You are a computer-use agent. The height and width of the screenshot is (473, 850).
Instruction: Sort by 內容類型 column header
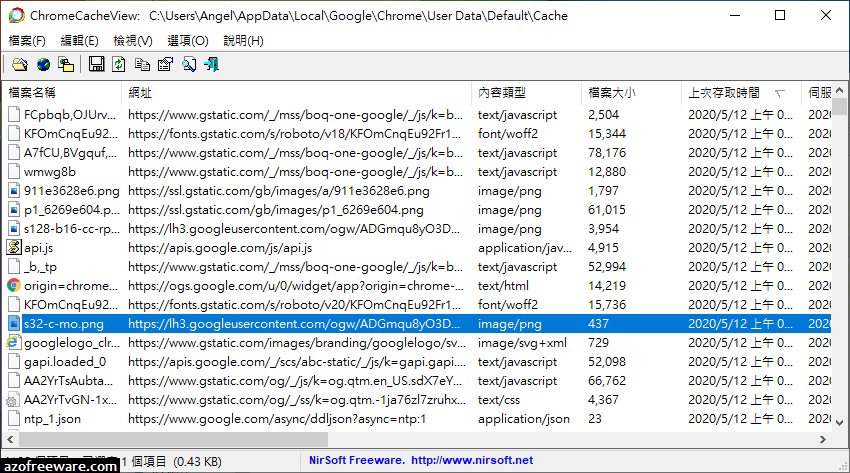526,93
